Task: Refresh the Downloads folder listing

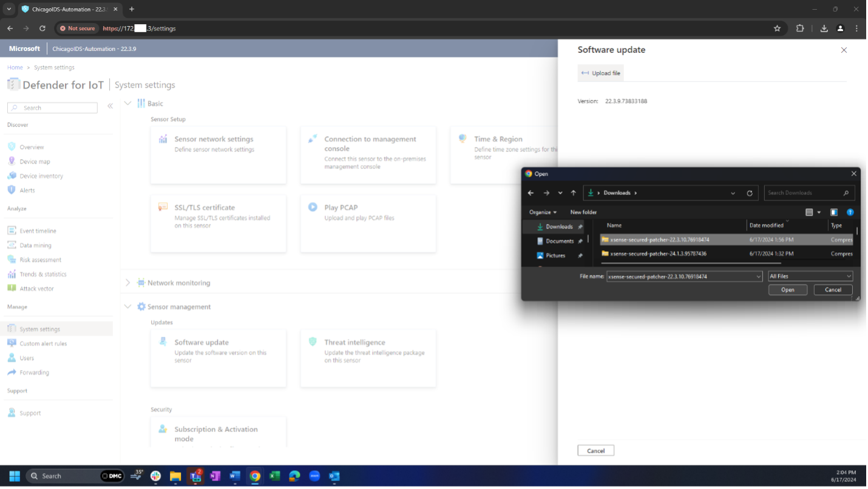Action: pos(750,193)
